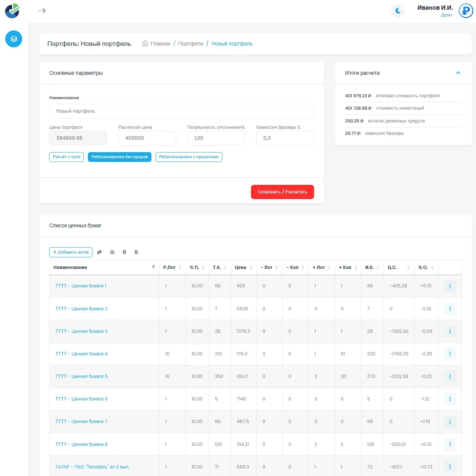The image size is (476, 476).
Task: Click the Расчетная цена input field
Action: click(147, 138)
